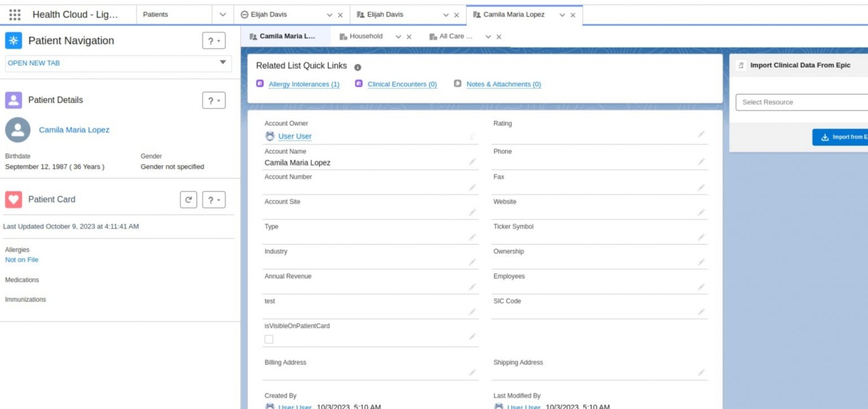Open the Salesforce App Launcher waffle icon

pos(15,15)
